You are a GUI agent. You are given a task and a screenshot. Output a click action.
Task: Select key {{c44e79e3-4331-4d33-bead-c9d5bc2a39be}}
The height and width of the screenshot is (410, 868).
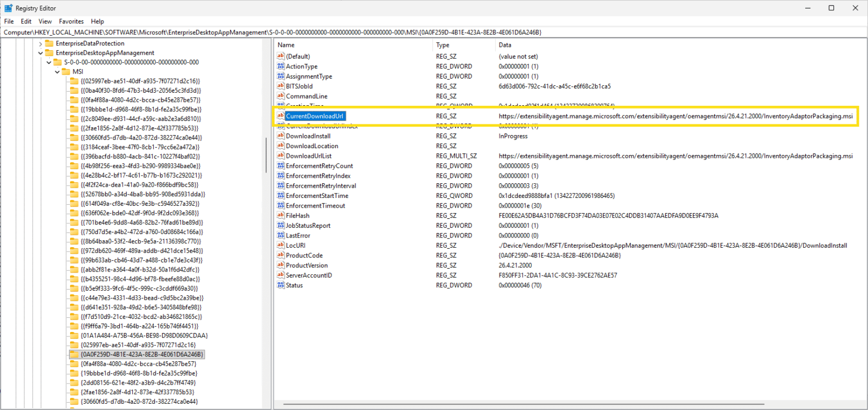(142, 297)
